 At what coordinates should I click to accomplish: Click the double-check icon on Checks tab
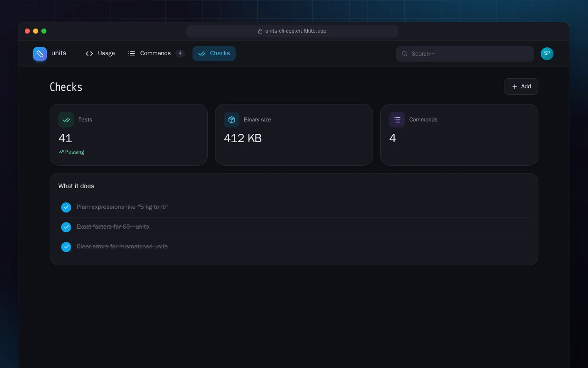[202, 54]
